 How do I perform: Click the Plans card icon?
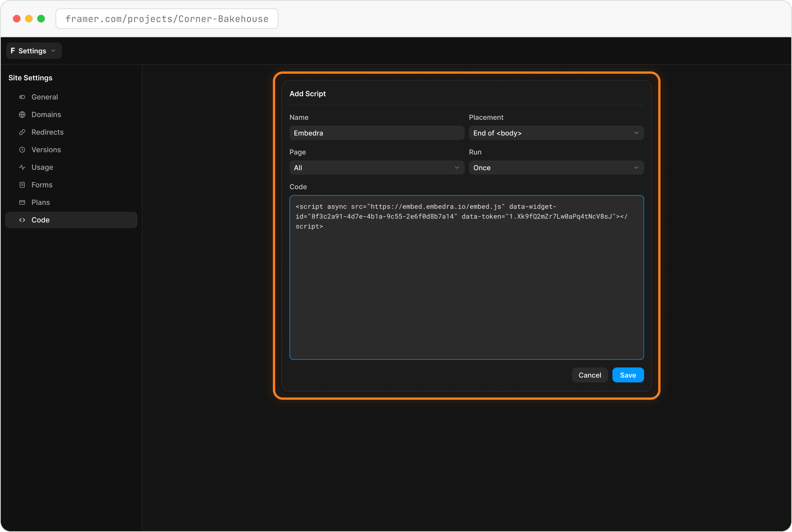pos(22,203)
